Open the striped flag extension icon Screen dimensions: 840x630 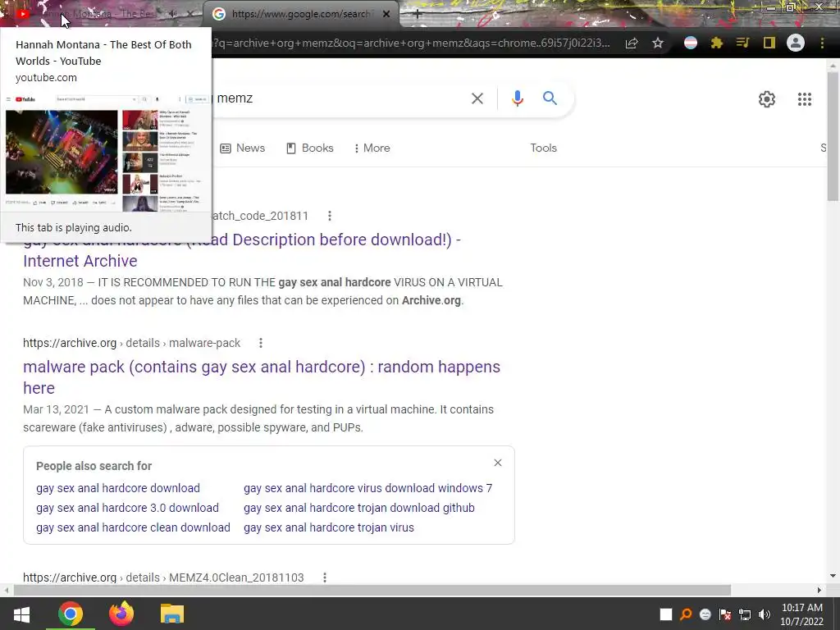[x=691, y=43]
